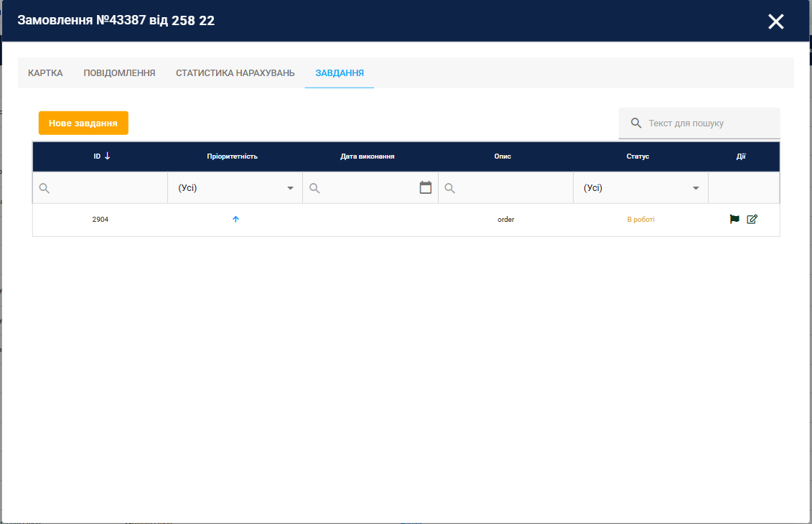
Task: Click the ID column sort arrow
Action: point(108,156)
